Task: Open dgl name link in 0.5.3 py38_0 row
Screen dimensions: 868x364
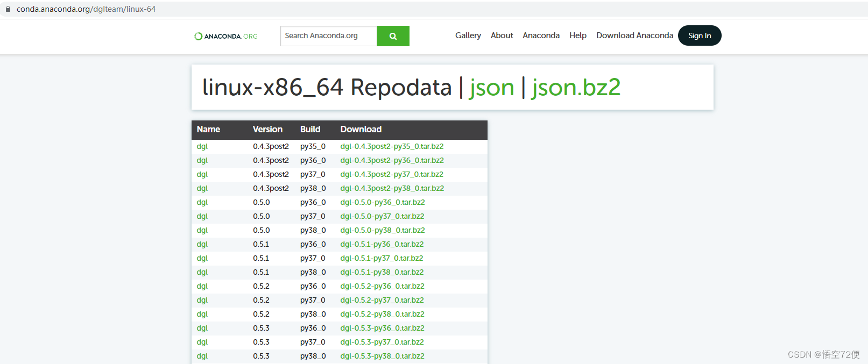Action: point(202,356)
